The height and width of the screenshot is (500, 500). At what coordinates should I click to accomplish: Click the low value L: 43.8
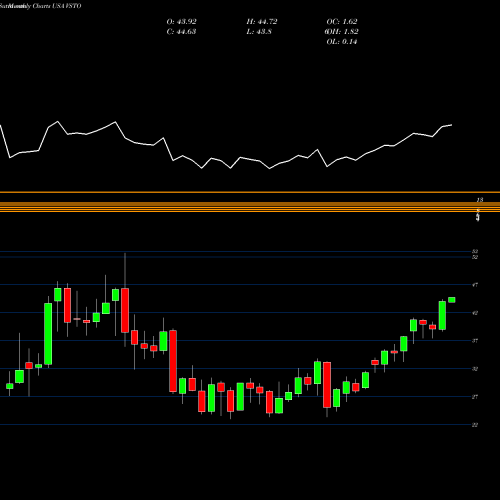pos(259,32)
